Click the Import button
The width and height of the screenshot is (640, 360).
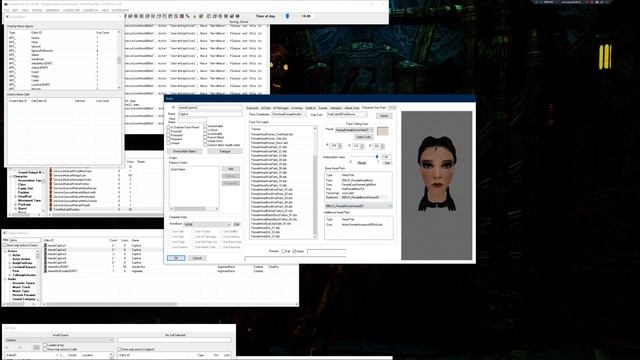tap(384, 116)
